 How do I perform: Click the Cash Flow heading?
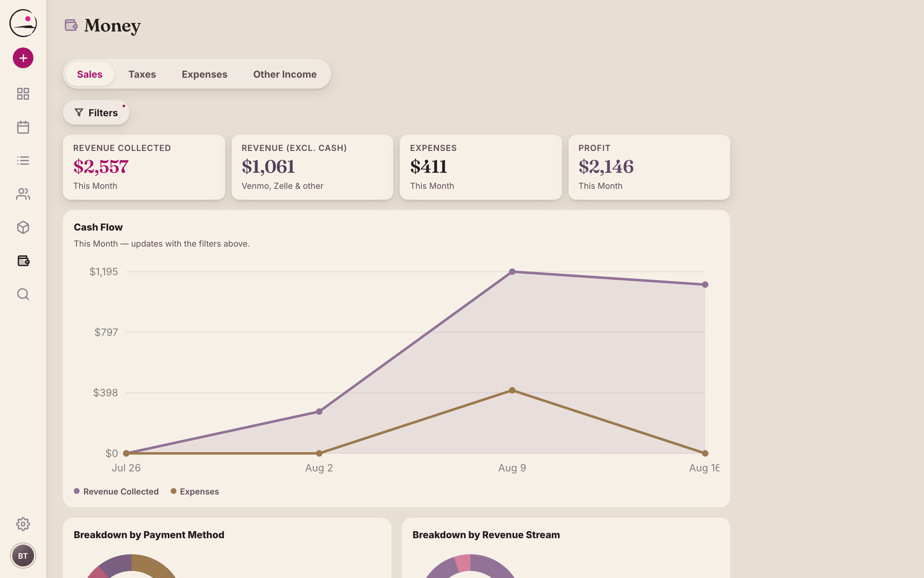[x=98, y=227]
